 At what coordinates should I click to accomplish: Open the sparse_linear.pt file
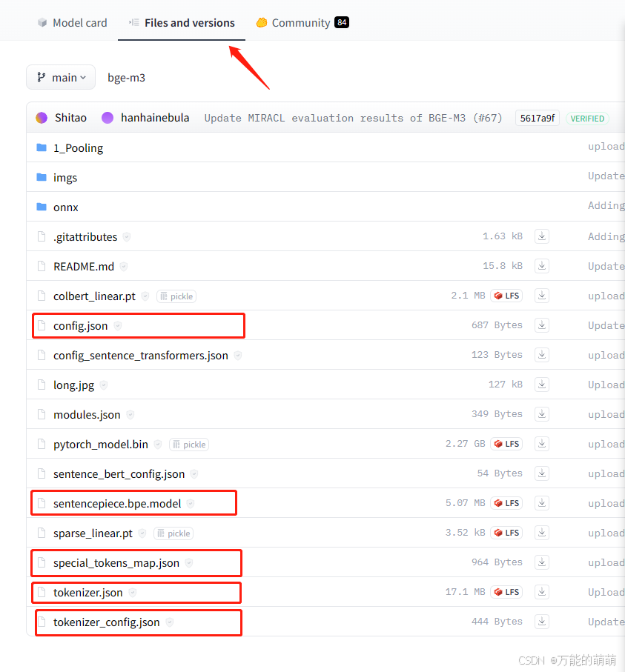tap(93, 533)
